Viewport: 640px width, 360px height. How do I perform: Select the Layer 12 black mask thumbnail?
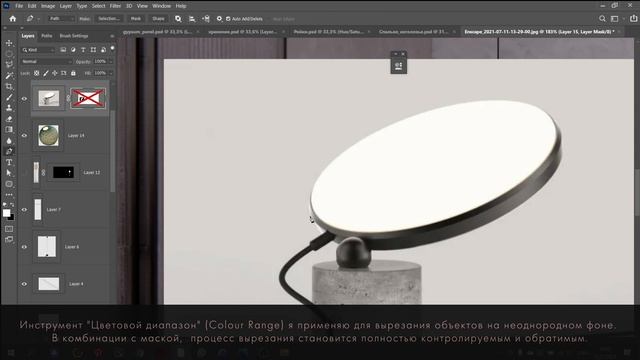pos(63,173)
